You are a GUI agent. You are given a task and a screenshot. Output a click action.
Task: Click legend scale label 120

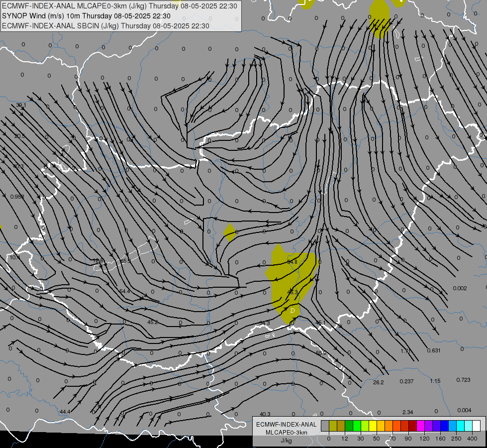(x=424, y=439)
